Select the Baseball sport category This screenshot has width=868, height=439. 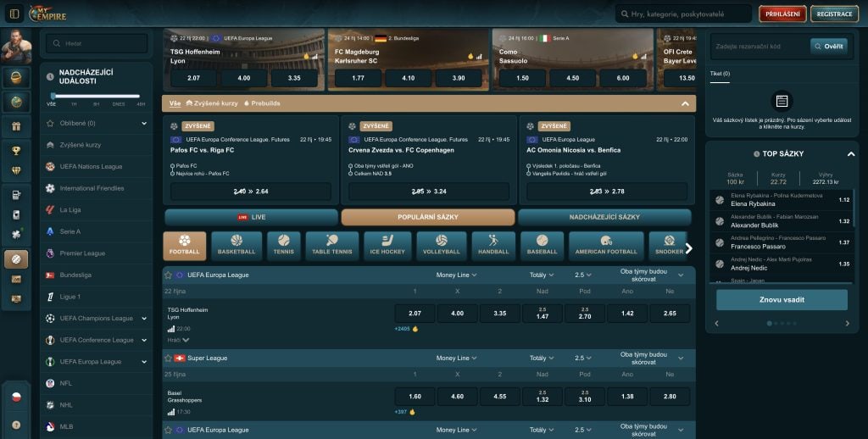pos(542,246)
